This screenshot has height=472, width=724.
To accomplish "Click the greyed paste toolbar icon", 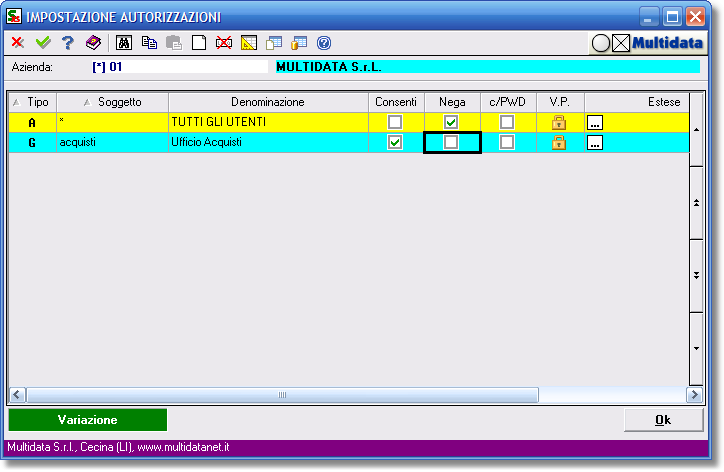I will (174, 43).
